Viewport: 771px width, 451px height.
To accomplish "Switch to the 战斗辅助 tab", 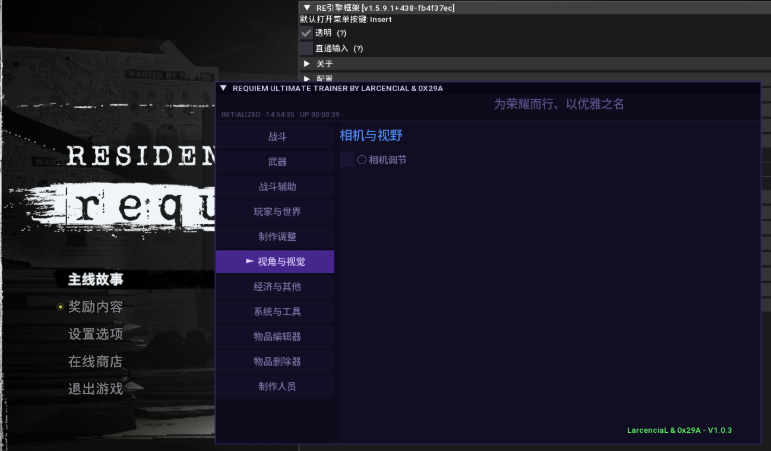I will point(275,187).
